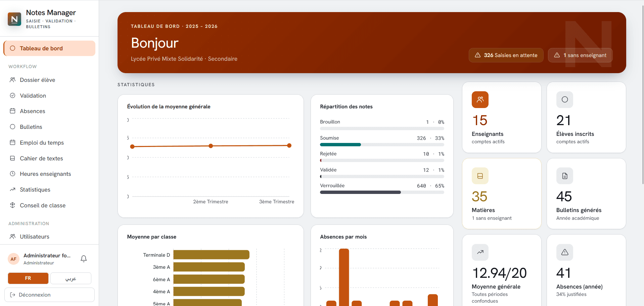
Task: Open the Validation page
Action: pos(49,96)
